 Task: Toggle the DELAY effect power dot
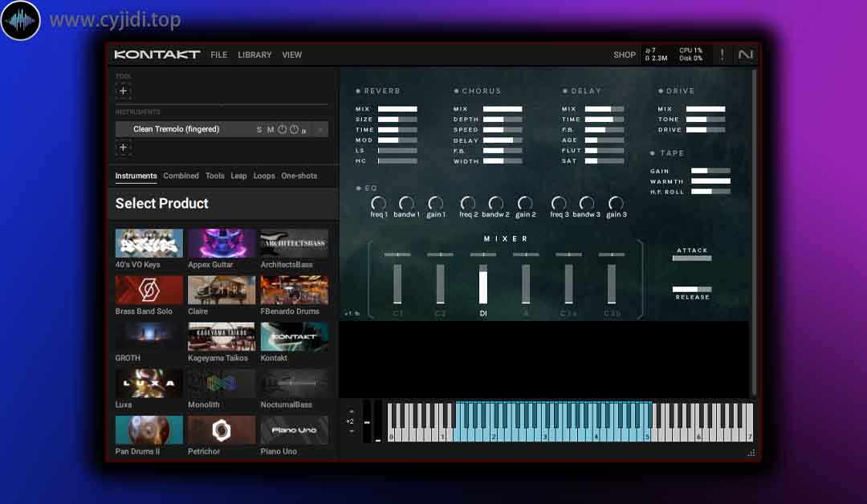click(565, 91)
